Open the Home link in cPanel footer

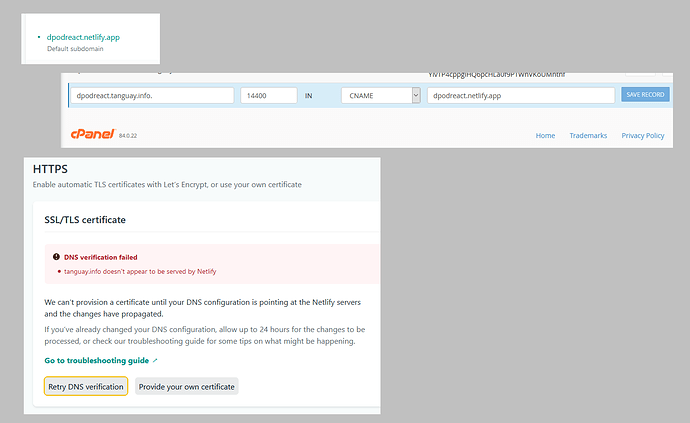click(545, 136)
